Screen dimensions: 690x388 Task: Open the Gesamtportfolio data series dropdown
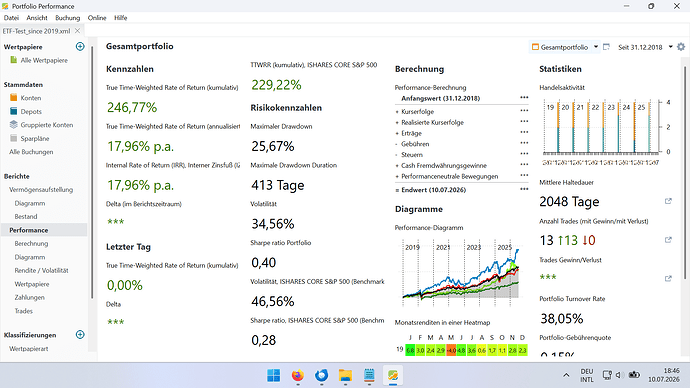click(565, 47)
